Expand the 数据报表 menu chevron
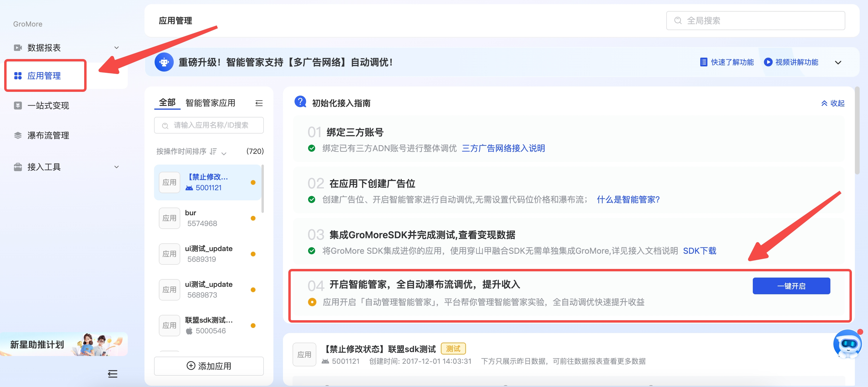This screenshot has width=868, height=387. (117, 48)
